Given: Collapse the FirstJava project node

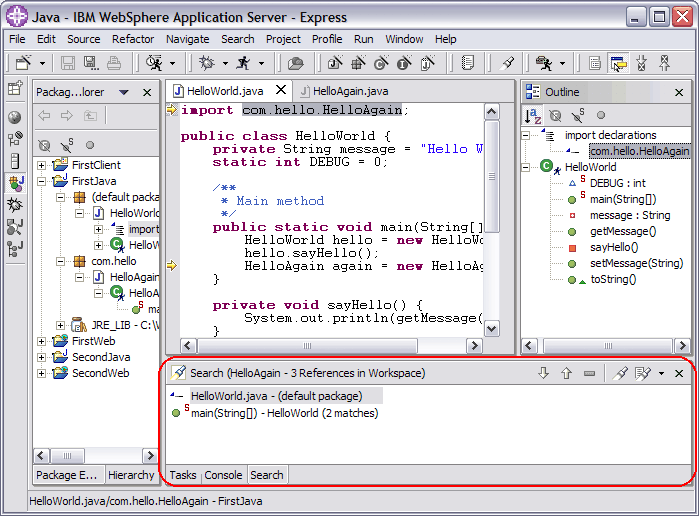Looking at the screenshot, I should (41, 182).
